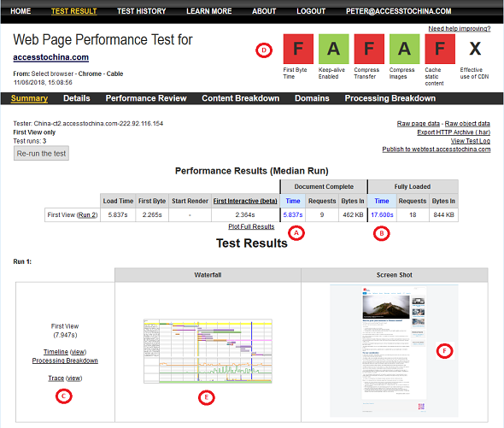This screenshot has width=504, height=428.
Task: Click the Document Complete Time column header
Action: click(x=293, y=201)
